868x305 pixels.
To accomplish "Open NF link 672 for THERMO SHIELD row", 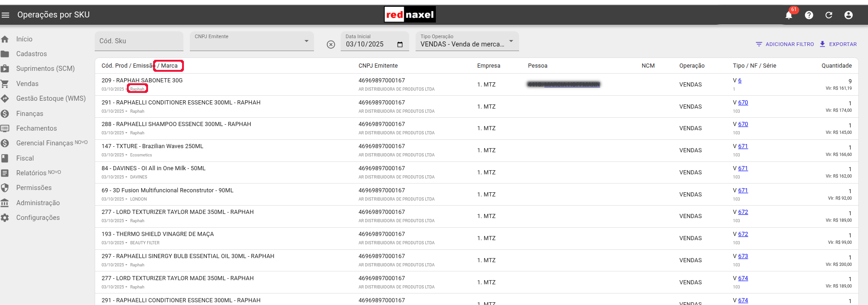I will click(x=743, y=234).
